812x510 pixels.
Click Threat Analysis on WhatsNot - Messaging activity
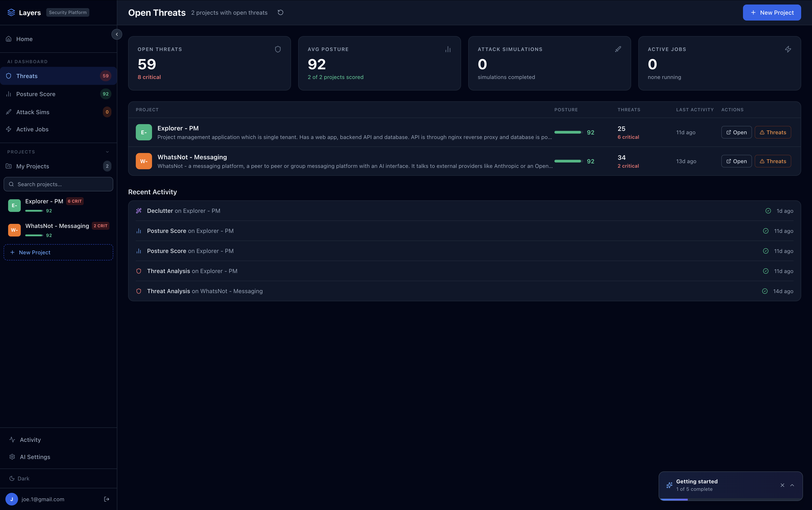point(464,291)
